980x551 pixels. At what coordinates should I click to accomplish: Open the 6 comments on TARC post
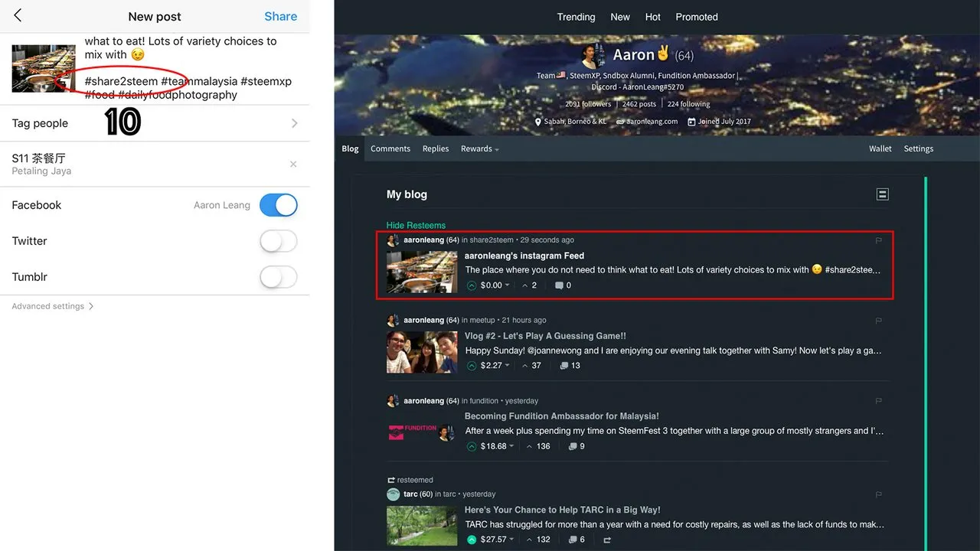point(577,540)
